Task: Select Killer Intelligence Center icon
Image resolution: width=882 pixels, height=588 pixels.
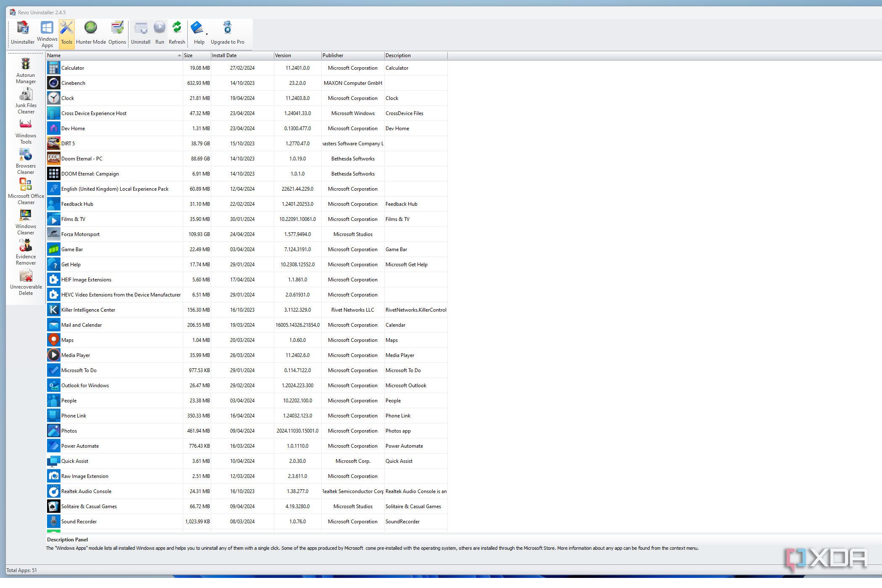Action: pos(53,310)
